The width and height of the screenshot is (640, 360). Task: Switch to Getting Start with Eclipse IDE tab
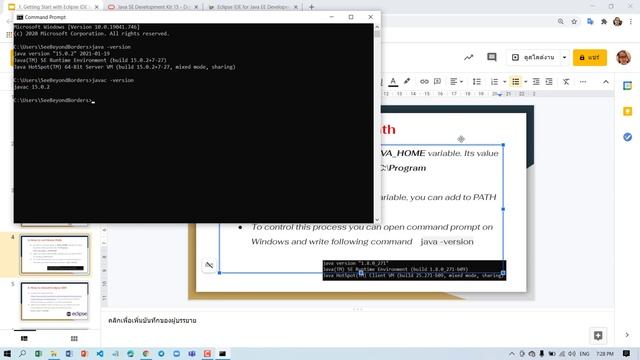click(53, 7)
